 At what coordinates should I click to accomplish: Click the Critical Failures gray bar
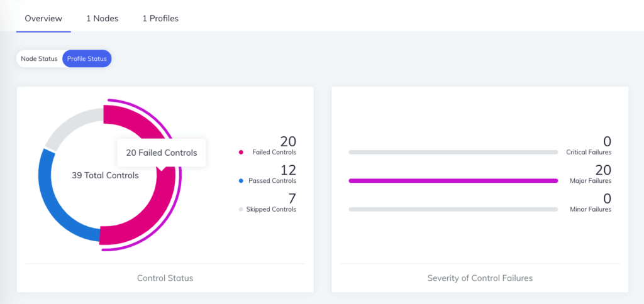pyautogui.click(x=453, y=152)
